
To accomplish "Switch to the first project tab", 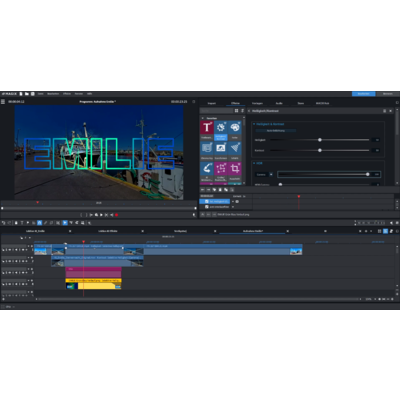I will [35, 231].
